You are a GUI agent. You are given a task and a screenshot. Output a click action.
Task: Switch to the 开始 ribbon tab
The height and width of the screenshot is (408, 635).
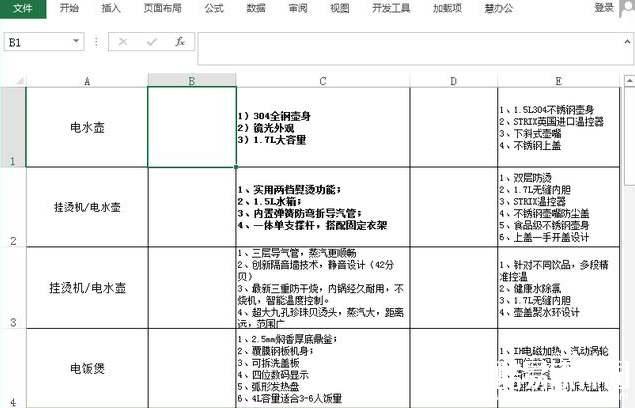[x=69, y=8]
